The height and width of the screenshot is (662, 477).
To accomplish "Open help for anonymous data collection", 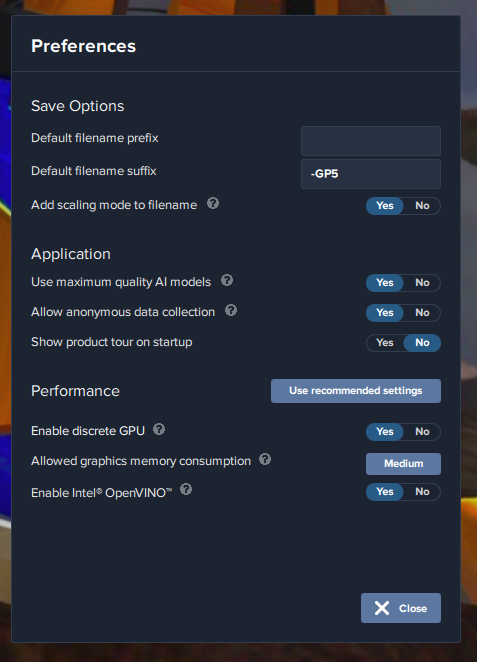I will 231,310.
